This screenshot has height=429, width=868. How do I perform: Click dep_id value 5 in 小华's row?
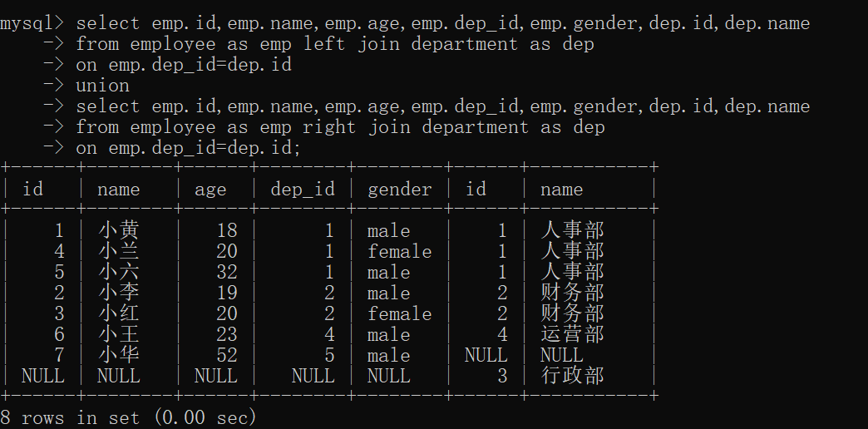point(329,355)
